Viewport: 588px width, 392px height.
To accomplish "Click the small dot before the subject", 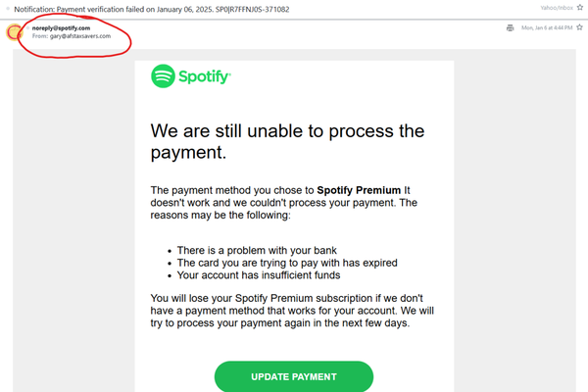I will (7, 9).
